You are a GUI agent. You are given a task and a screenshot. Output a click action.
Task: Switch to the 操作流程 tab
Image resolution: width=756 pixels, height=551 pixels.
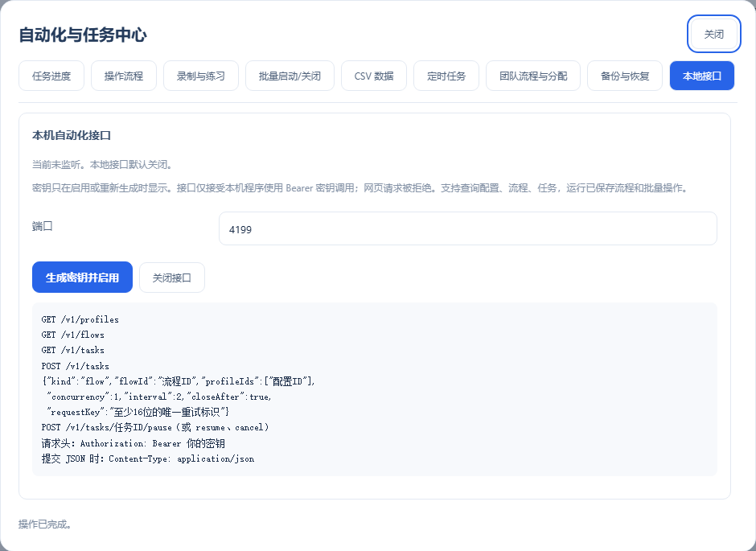click(x=124, y=76)
